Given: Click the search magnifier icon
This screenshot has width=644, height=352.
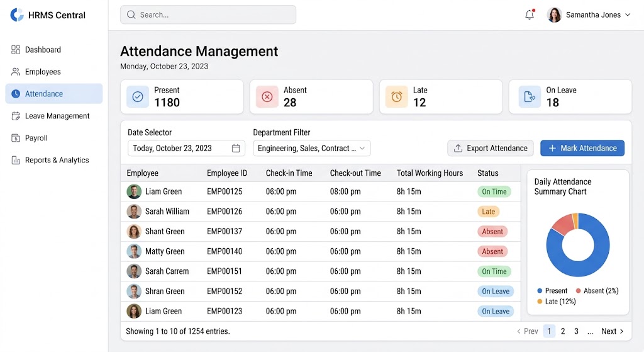Looking at the screenshot, I should [131, 15].
